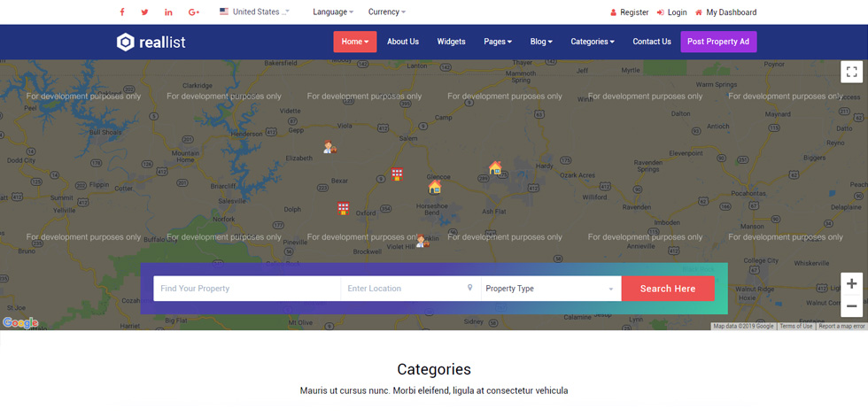Click the reallist hexagon logo
This screenshot has width=868, height=417.
click(126, 42)
